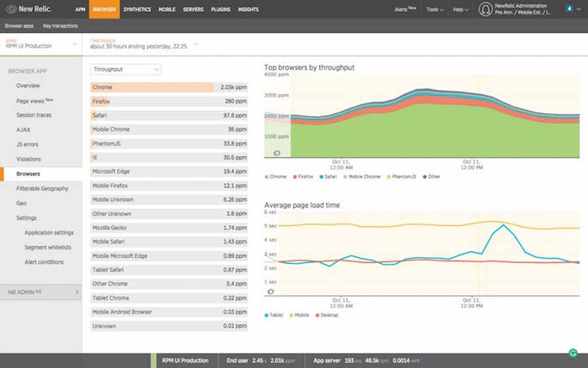Toggle Mobile Chrome series in legend
Image resolution: width=588 pixels, height=368 pixels.
click(x=362, y=176)
